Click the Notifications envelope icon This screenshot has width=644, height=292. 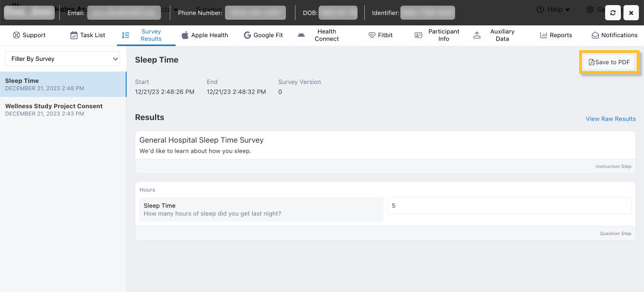coord(595,35)
